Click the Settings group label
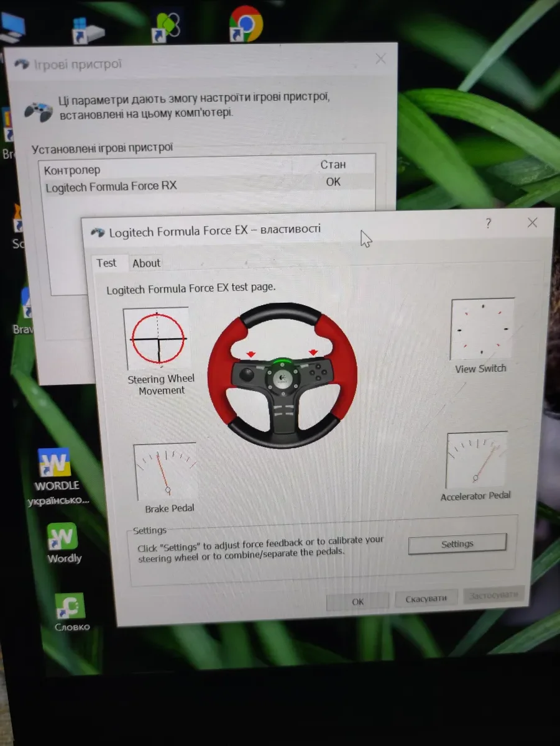This screenshot has height=746, width=560. tap(150, 530)
